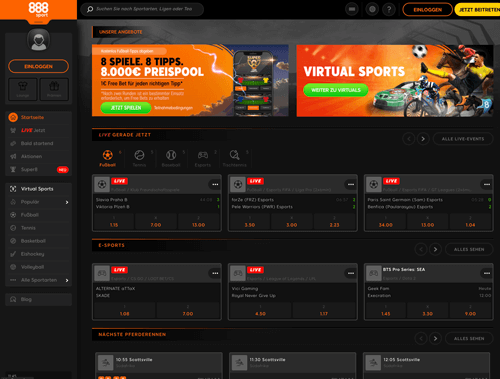Show previous Pferderennen races arrow

(421, 339)
